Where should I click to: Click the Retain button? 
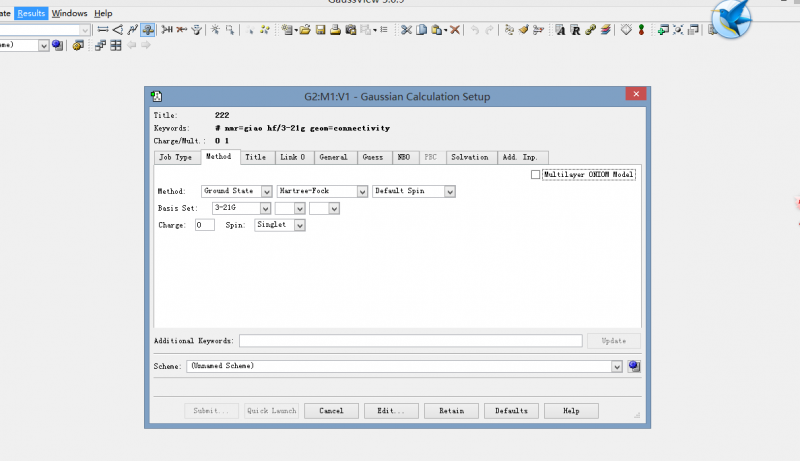(452, 411)
